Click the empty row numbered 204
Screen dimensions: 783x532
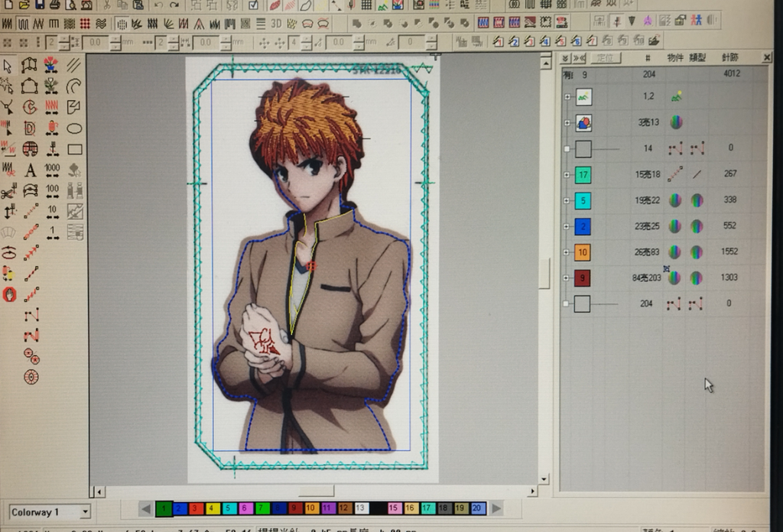[664, 303]
